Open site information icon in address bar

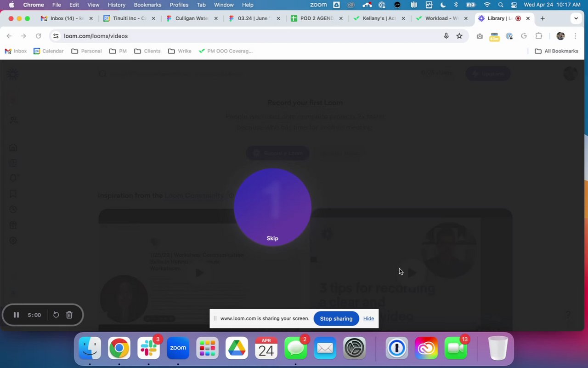(56, 36)
